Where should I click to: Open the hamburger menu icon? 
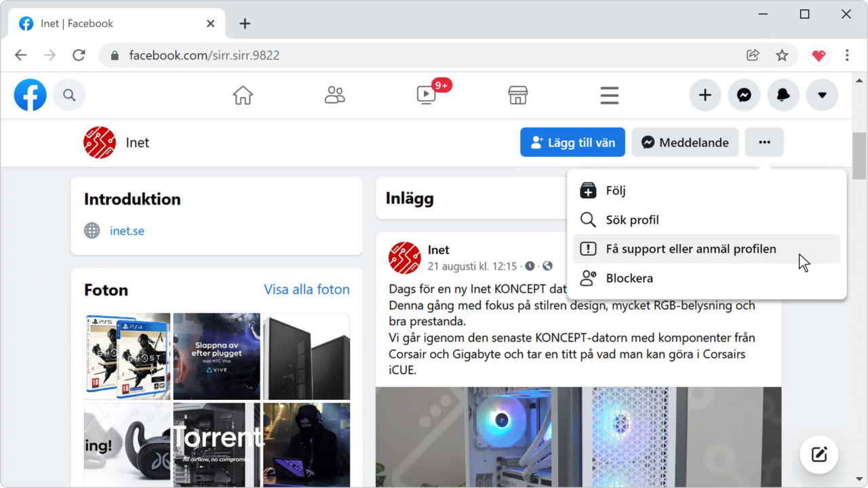610,96
